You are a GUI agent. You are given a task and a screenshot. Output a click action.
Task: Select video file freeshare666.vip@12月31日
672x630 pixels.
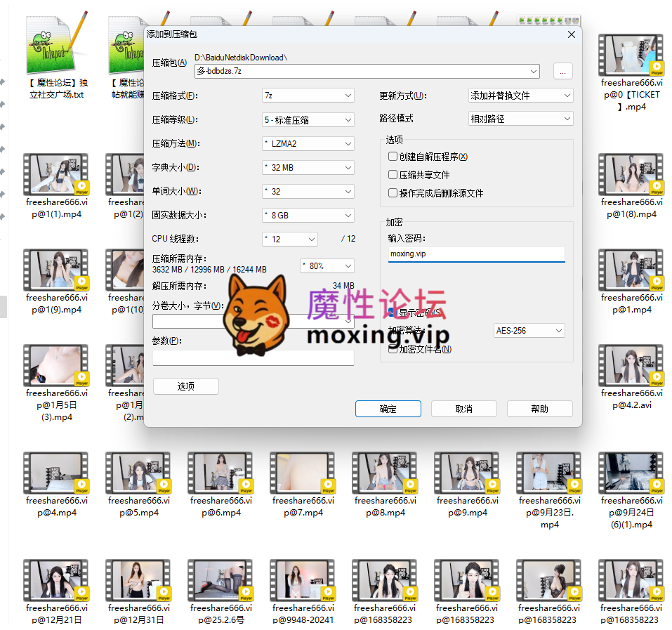tap(138, 580)
